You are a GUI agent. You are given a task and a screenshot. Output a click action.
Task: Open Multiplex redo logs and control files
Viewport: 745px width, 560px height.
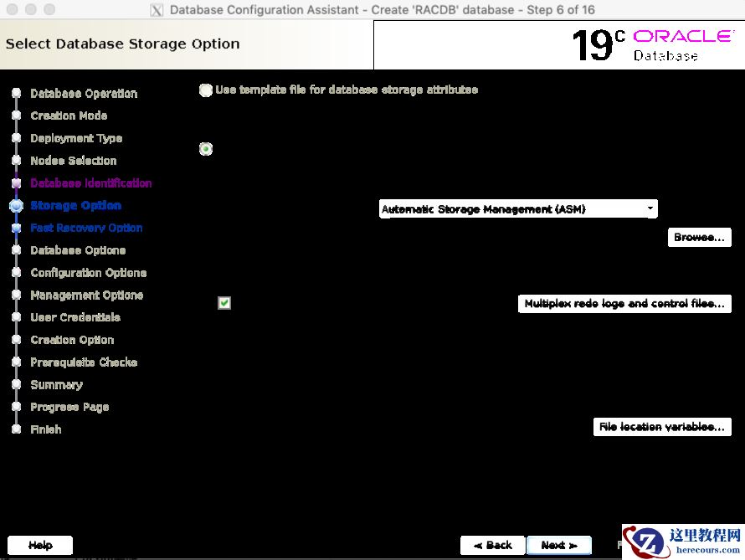[x=624, y=304]
